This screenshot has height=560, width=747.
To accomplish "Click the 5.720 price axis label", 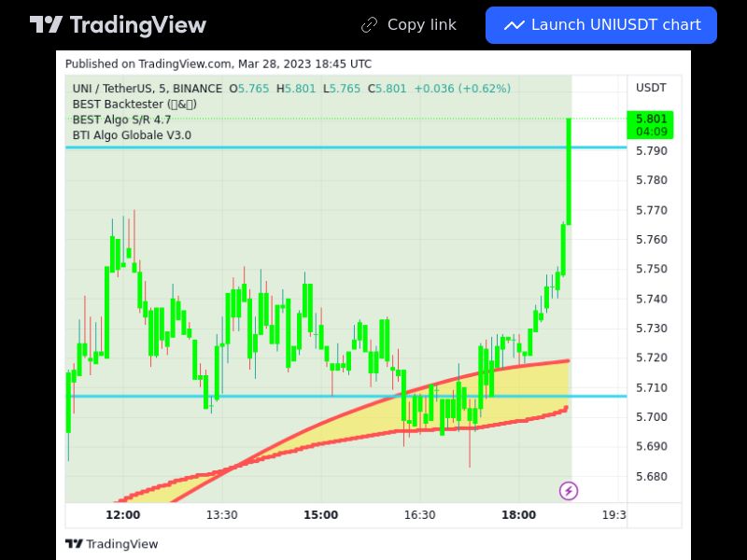I will 651,357.
